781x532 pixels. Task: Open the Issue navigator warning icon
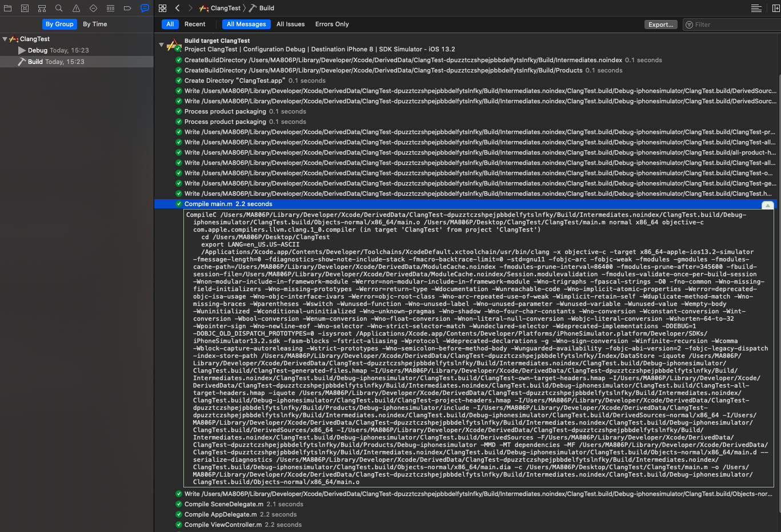75,8
